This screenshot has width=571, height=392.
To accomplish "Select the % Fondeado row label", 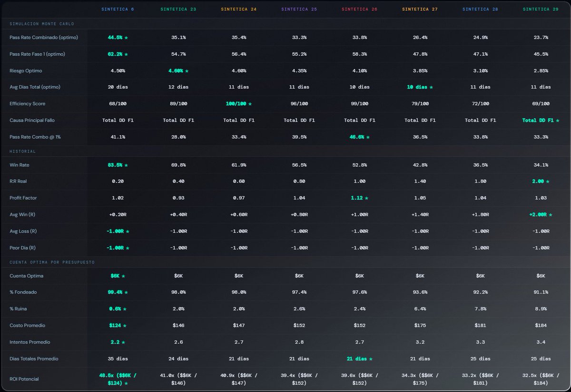I will tap(23, 293).
